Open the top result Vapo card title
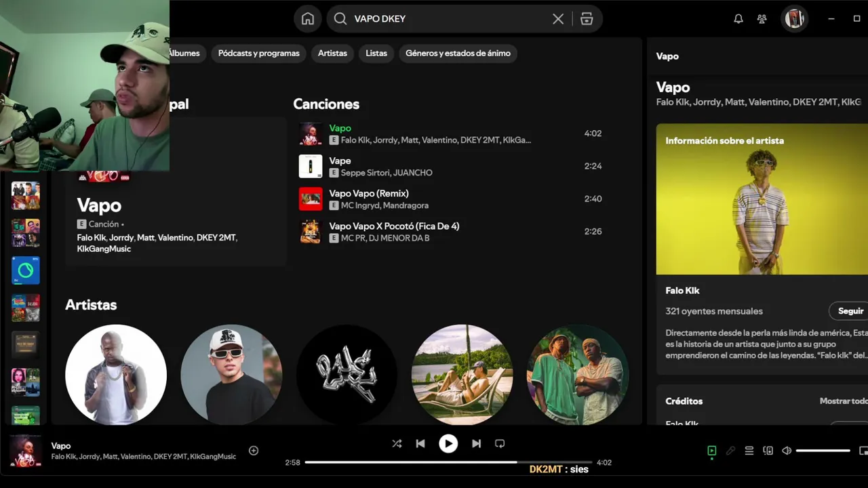868x488 pixels. [x=99, y=205]
